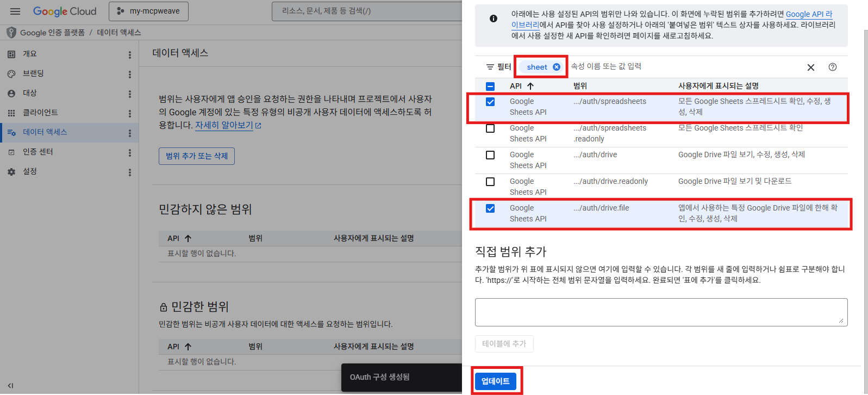The image size is (868, 395).
Task: Open more options for 인증 센터
Action: [x=129, y=153]
